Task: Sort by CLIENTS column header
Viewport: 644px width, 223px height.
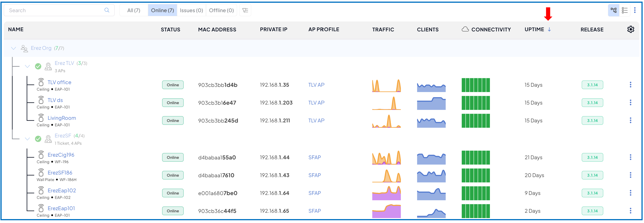Action: point(427,29)
